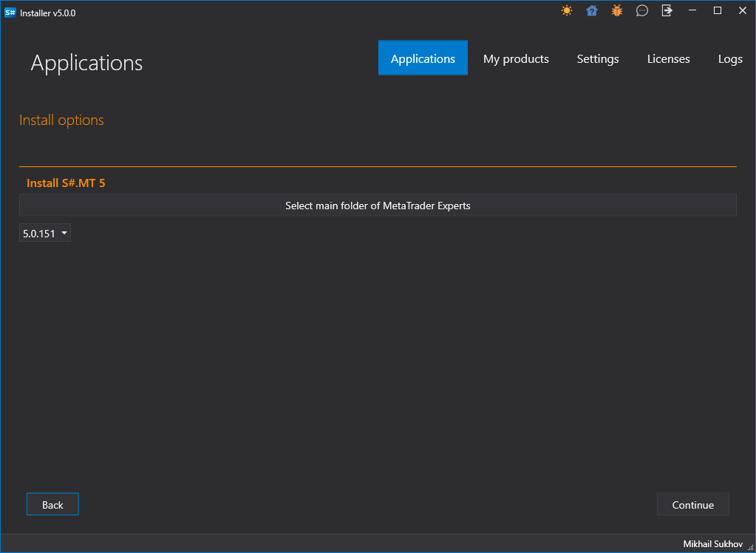Screen dimensions: 756x553
Task: Open the chat speech bubble icon
Action: [641, 10]
